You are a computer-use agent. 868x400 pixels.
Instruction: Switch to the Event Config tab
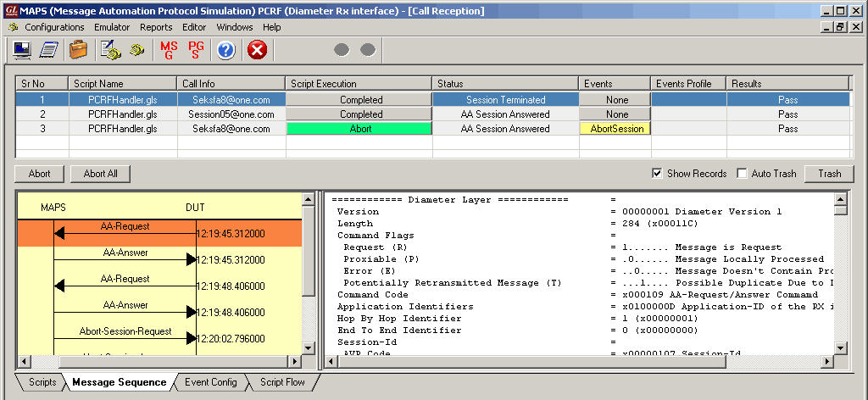[x=210, y=382]
